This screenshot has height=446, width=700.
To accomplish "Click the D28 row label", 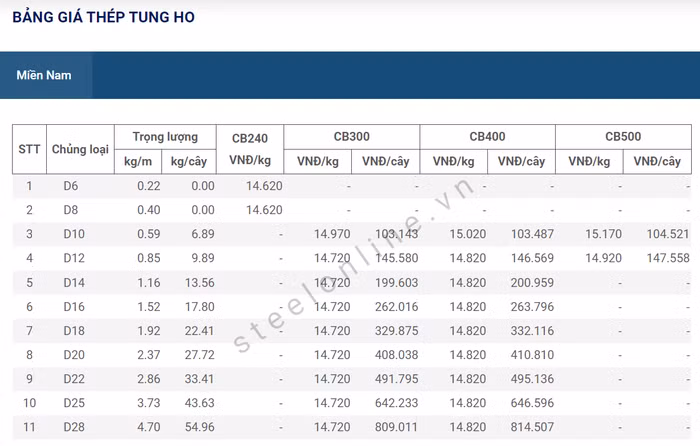I will [73, 426].
